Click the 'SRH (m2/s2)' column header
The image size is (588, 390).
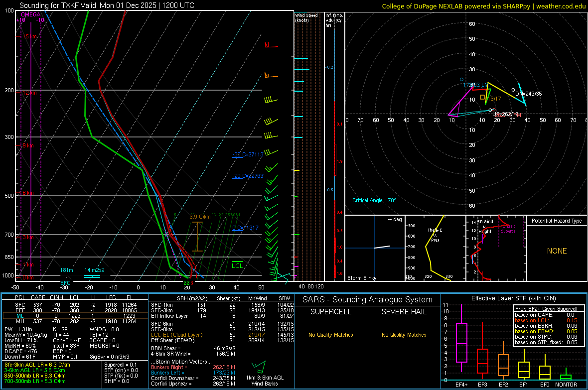pos(191,298)
